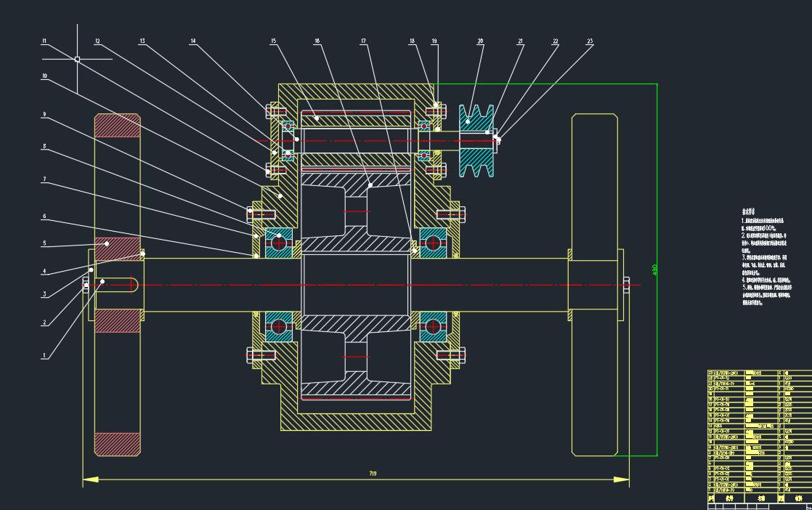Screen dimensions: 812x510
Task: Click the parts list table header row
Action: tap(759, 498)
